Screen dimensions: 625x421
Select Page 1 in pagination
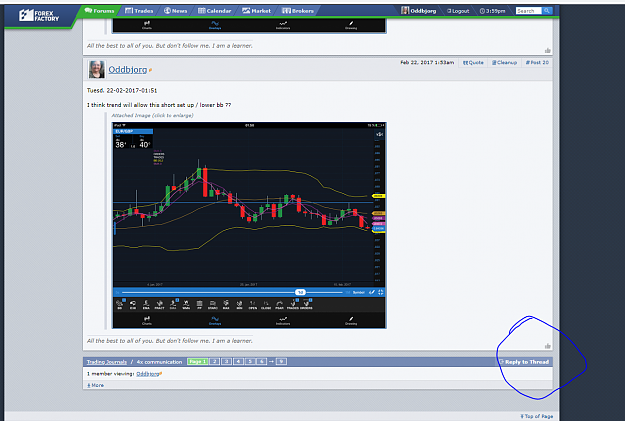pyautogui.click(x=197, y=362)
